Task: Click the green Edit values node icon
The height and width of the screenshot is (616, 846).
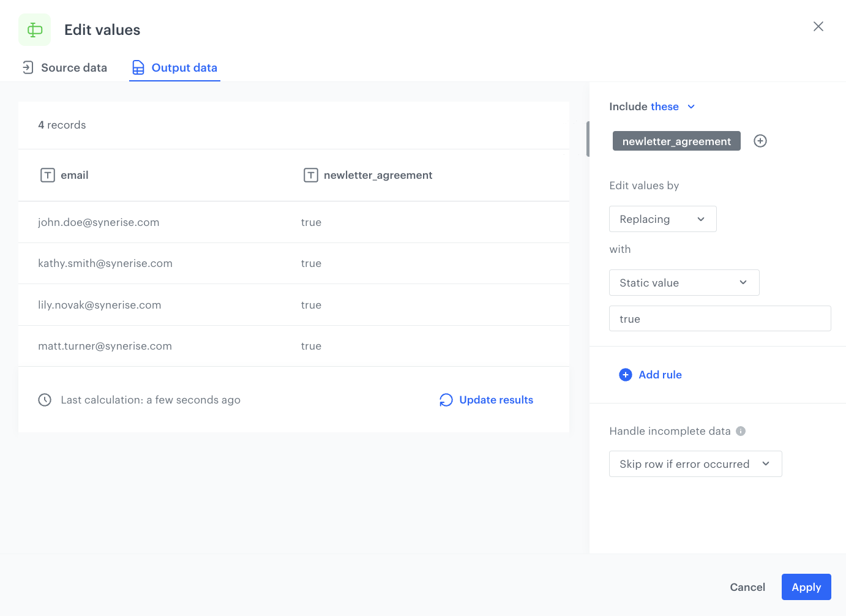Action: click(x=35, y=30)
